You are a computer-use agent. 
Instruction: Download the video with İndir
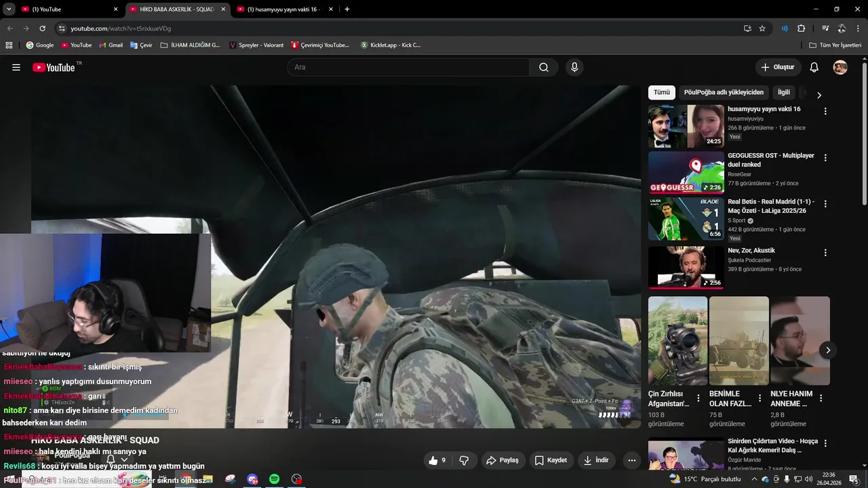[596, 460]
